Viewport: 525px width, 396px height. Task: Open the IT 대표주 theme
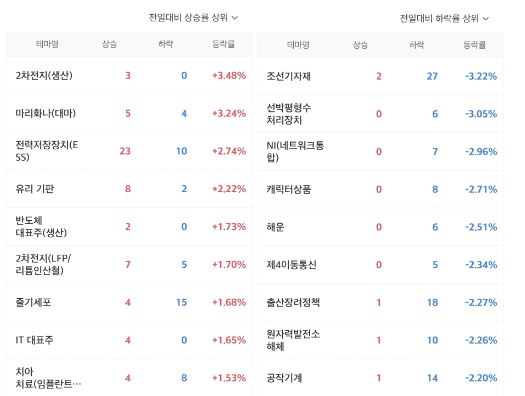(x=34, y=340)
